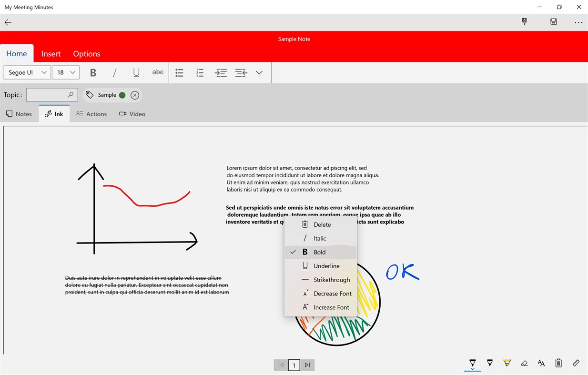Image resolution: width=588 pixels, height=375 pixels.
Task: Switch to the Insert ribbon tab
Action: (x=51, y=53)
